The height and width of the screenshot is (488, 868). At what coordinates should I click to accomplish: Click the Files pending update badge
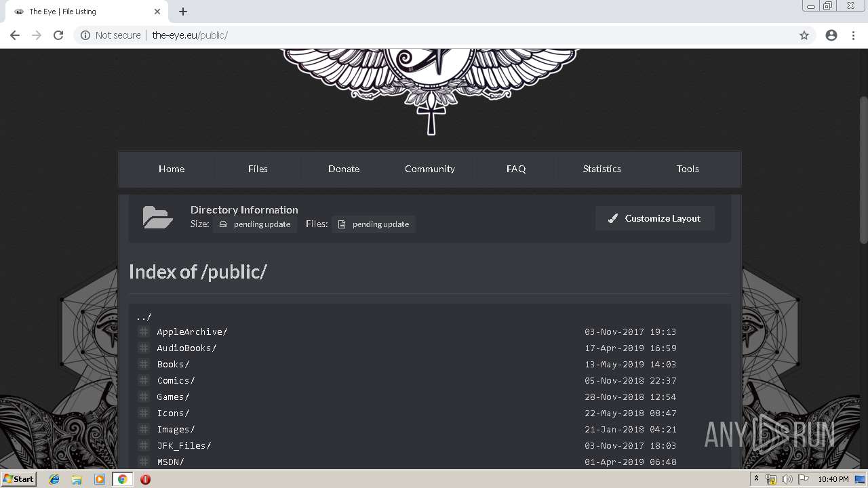(x=374, y=224)
